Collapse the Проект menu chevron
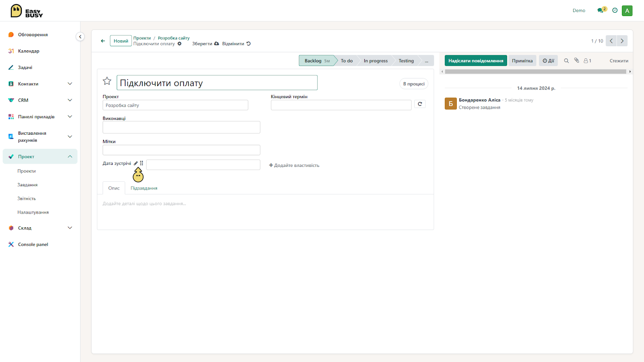This screenshot has height=362, width=644. [70, 156]
